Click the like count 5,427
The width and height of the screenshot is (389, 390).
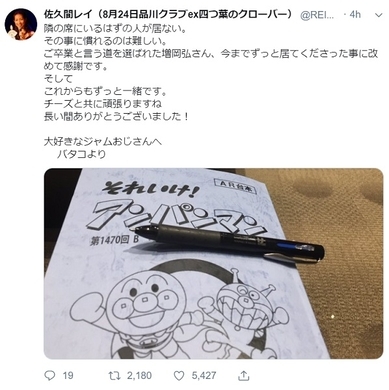[204, 376]
